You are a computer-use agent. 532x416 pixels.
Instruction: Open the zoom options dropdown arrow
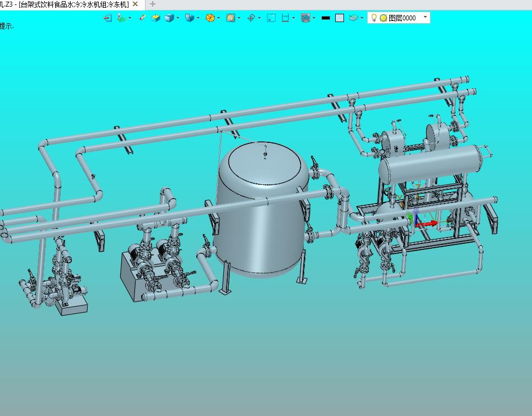(x=239, y=18)
